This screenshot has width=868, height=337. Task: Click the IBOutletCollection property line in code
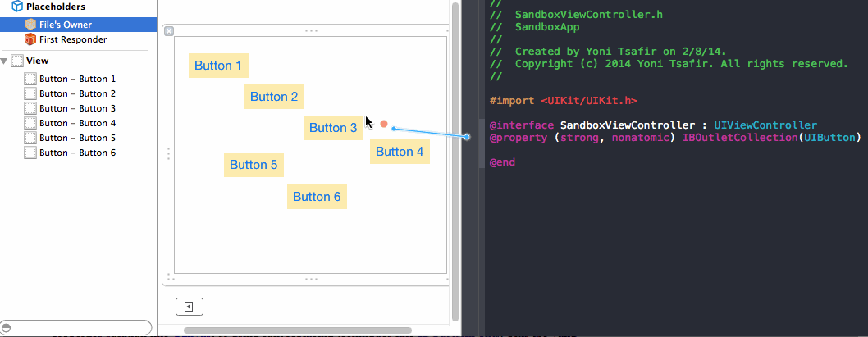(x=676, y=137)
